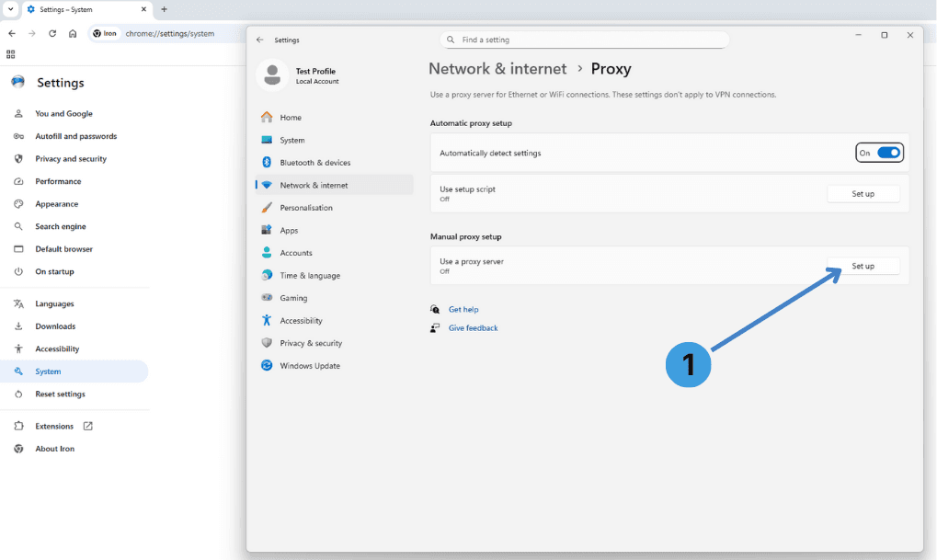Screen dimensions: 937x560
Task: Maximize the Windows Settings window
Action: [x=885, y=35]
